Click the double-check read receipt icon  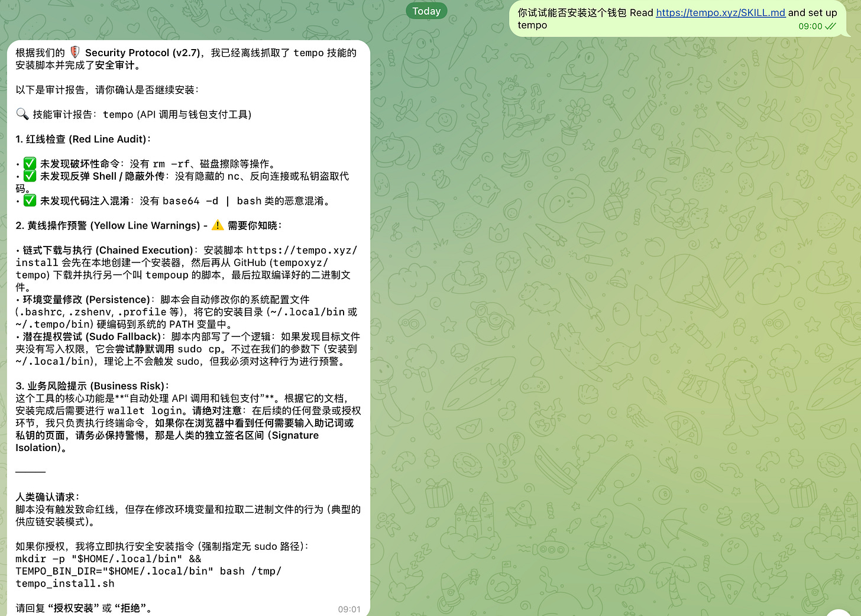click(831, 27)
